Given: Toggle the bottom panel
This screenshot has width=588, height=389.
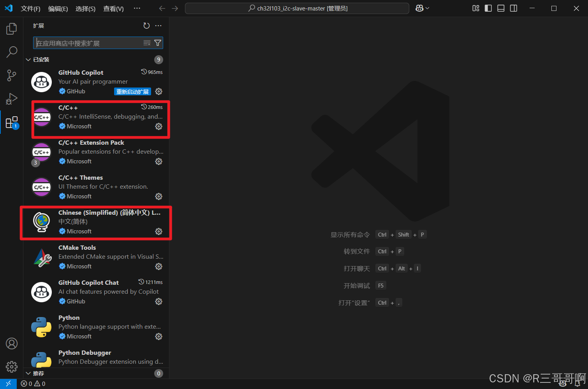Looking at the screenshot, I should [501, 8].
